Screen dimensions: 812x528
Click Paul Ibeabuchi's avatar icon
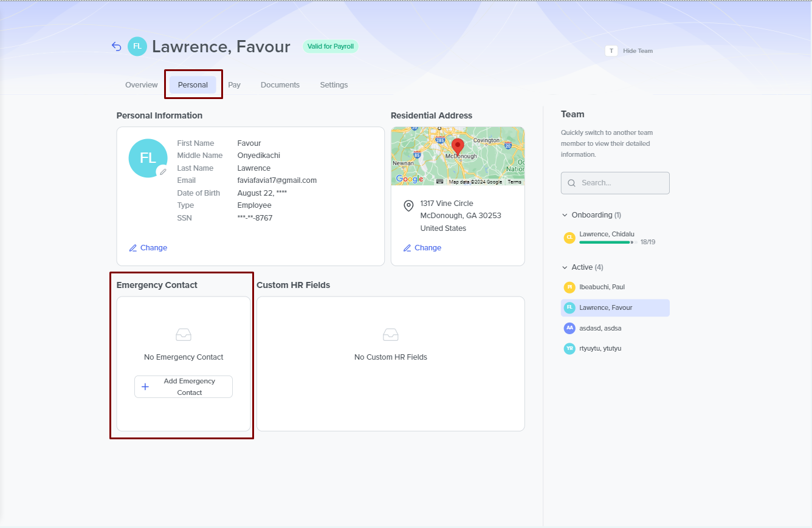pyautogui.click(x=569, y=287)
